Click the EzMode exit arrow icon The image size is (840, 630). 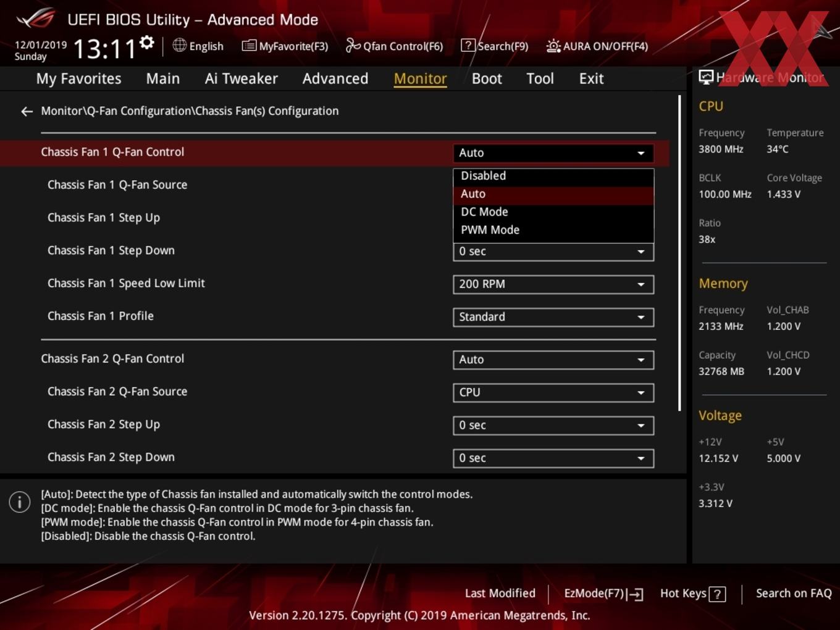[635, 594]
